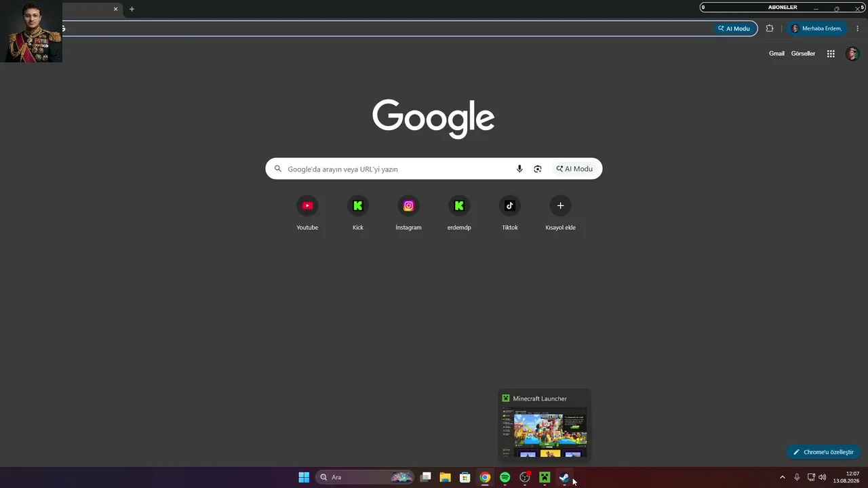
Task: Switch to Chrome in the taskbar
Action: tap(485, 477)
